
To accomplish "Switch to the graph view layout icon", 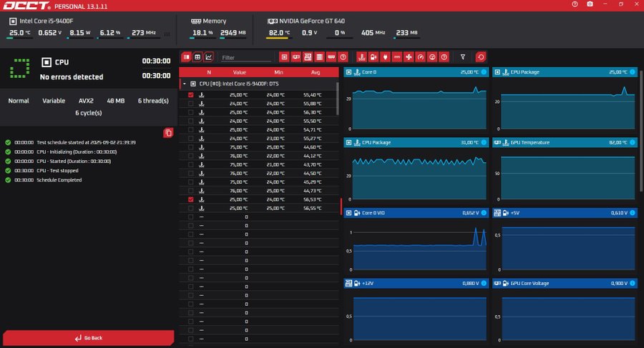I will point(209,57).
